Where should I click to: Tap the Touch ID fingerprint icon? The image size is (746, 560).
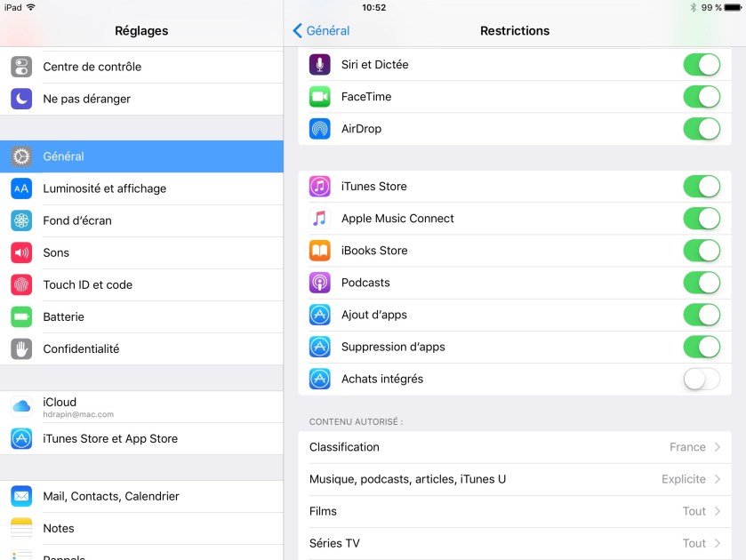point(21,284)
